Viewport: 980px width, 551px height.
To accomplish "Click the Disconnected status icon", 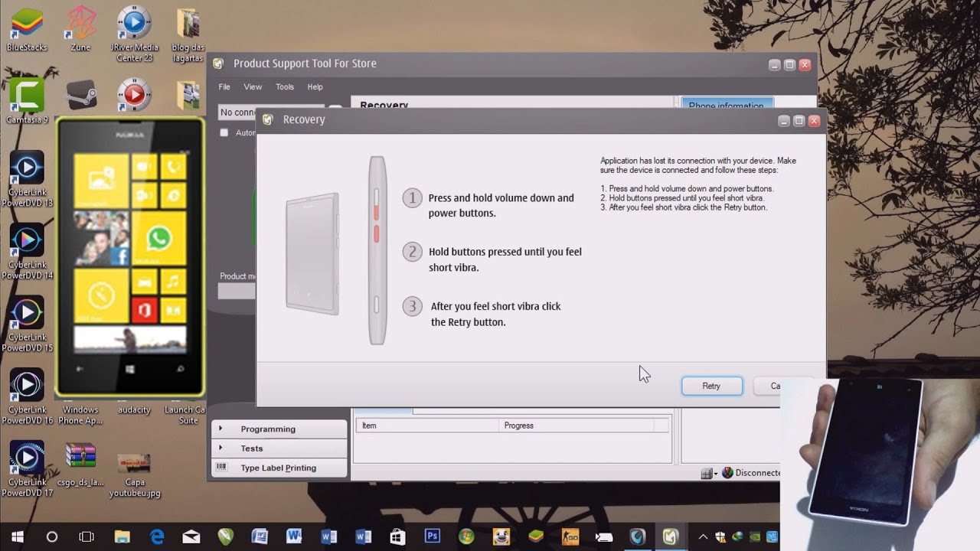I will coord(727,473).
